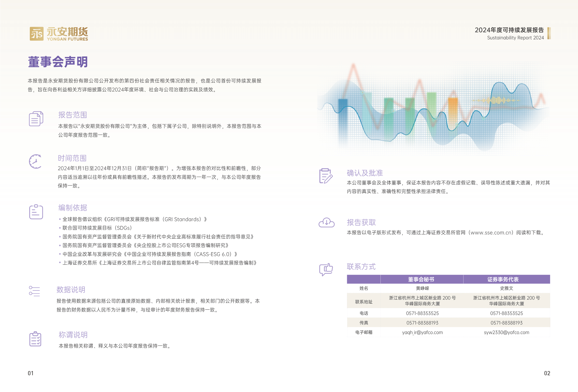Click the 姓名 row label
This screenshot has width=578, height=392.
[x=364, y=288]
